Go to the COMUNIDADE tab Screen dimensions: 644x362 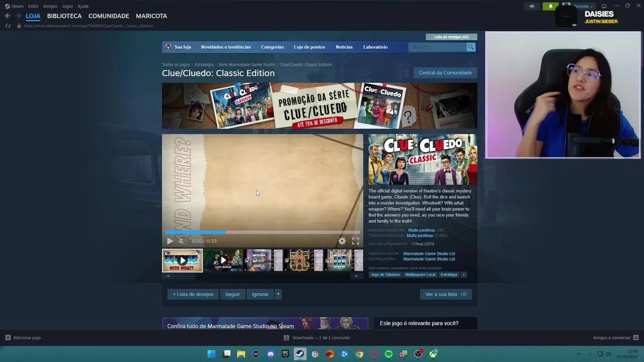click(x=109, y=16)
